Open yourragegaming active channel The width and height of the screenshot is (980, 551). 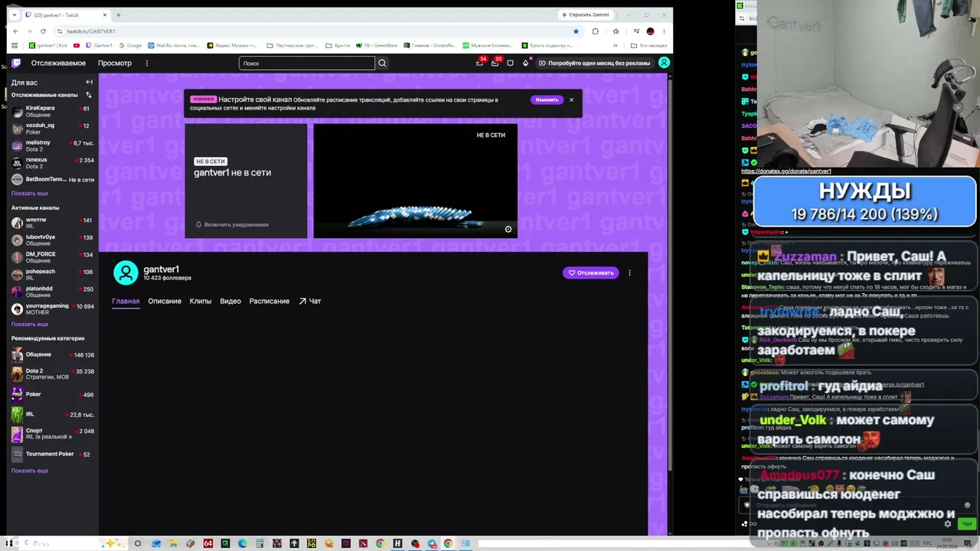coord(51,309)
